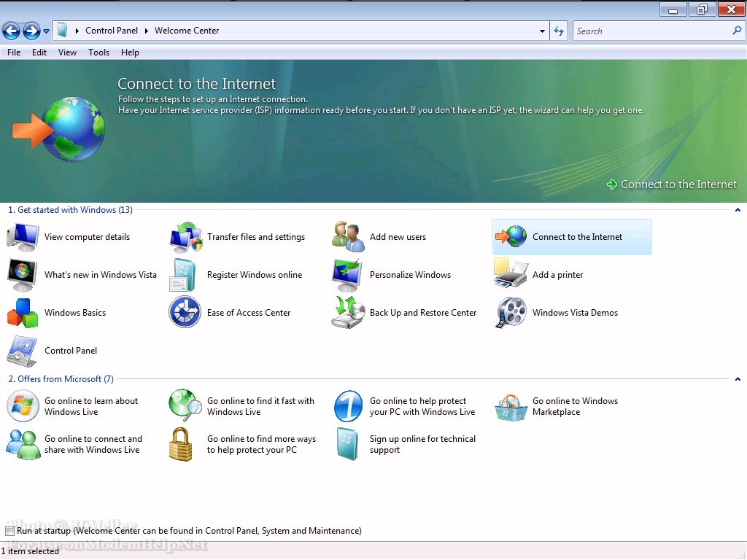Click Windows Live learn about logo icon
The height and width of the screenshot is (560, 747).
(23, 406)
